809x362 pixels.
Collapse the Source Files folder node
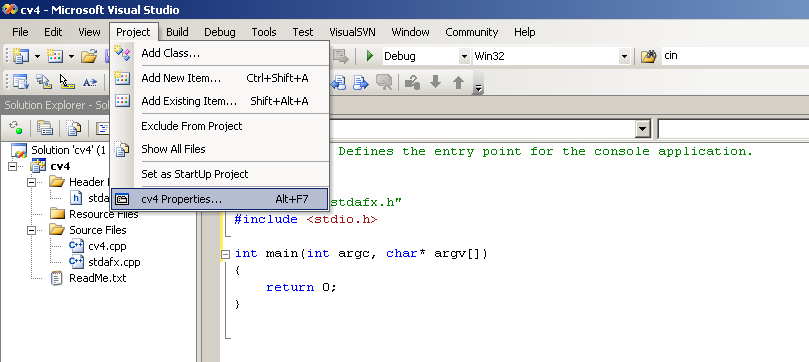tap(31, 230)
